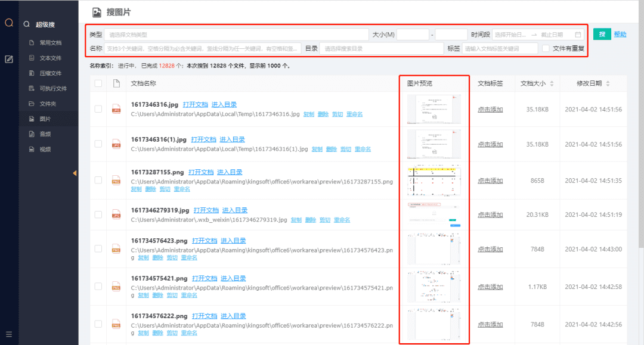644x345 pixels.
Task: Check the row for 161734576222.png
Action: point(98,324)
